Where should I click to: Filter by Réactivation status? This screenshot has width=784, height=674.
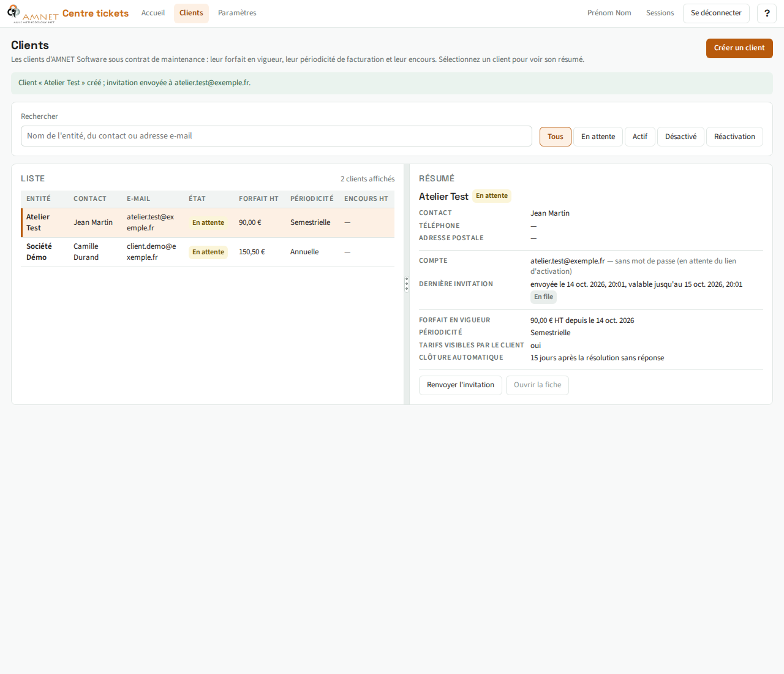734,137
